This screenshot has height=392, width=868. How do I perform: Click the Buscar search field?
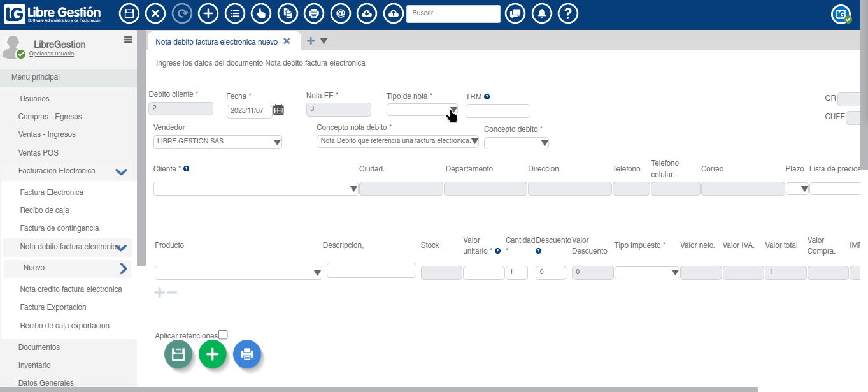pyautogui.click(x=453, y=13)
